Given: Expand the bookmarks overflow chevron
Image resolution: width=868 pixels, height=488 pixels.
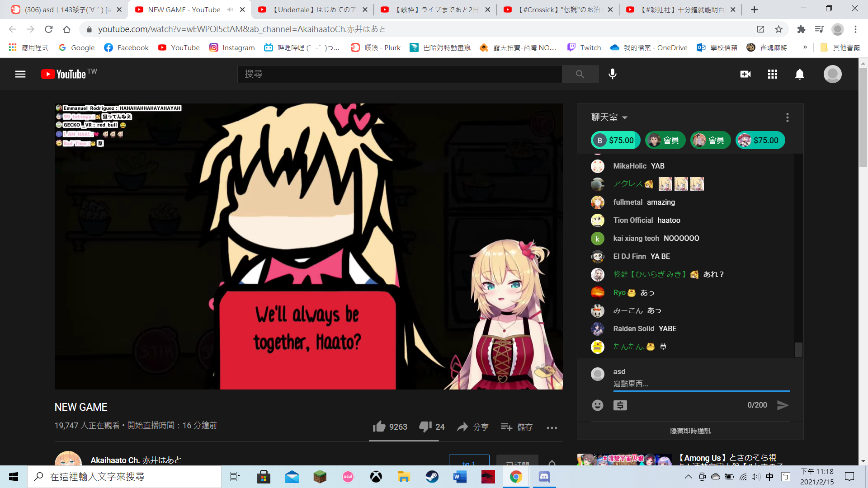Looking at the screenshot, I should point(805,47).
